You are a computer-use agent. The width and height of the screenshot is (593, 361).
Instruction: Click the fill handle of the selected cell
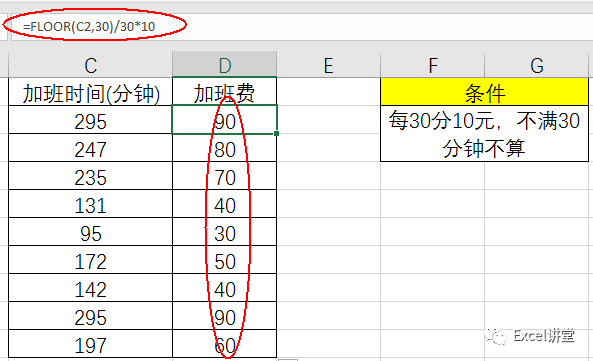point(277,133)
